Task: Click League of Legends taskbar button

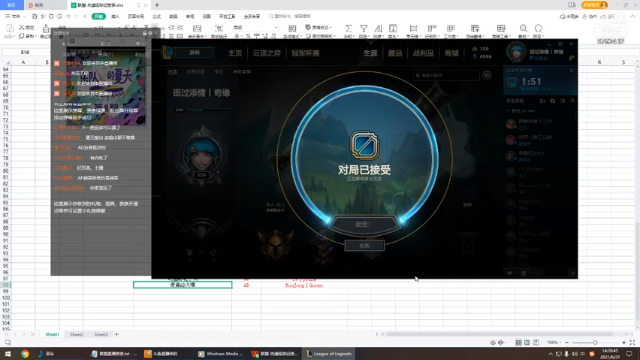Action: coord(329,354)
